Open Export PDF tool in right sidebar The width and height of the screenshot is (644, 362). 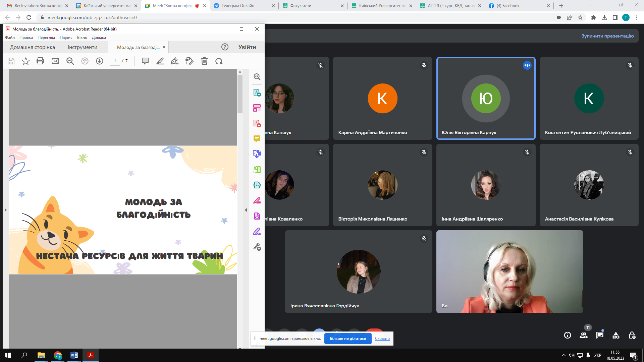257,93
